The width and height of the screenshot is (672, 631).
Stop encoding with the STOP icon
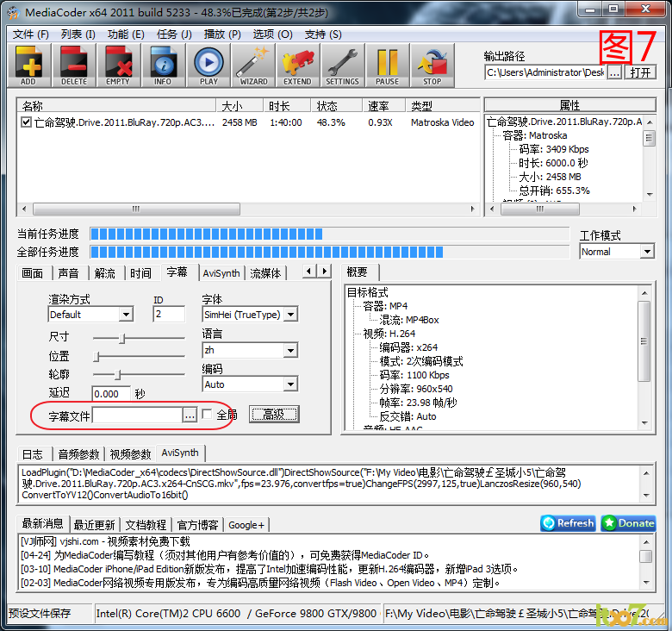click(432, 65)
